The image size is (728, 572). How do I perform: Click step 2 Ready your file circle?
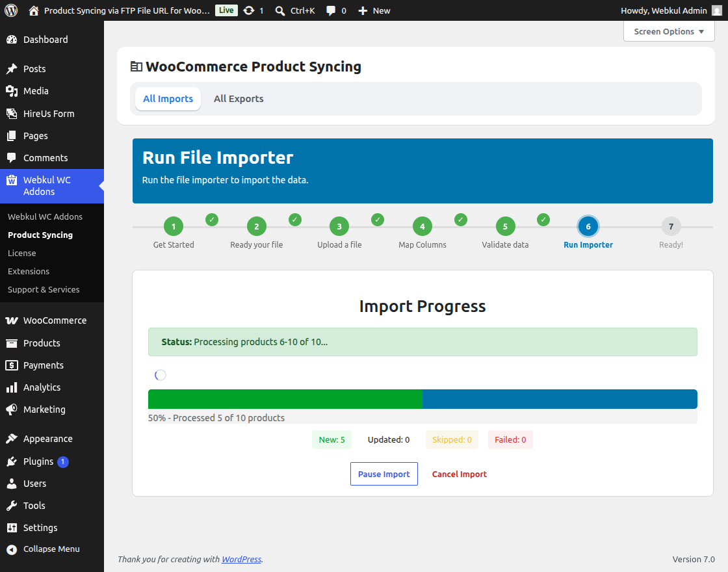pos(257,227)
